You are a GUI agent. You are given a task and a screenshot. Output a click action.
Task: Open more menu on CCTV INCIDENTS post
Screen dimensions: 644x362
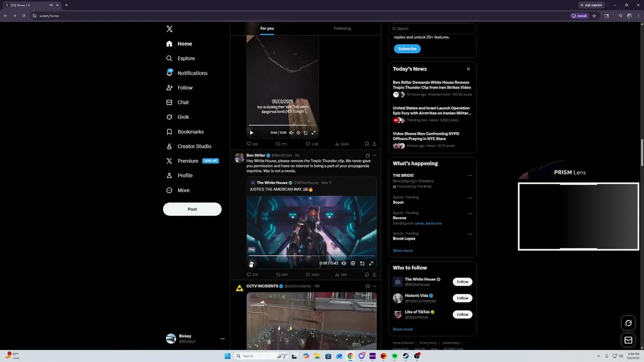click(374, 286)
